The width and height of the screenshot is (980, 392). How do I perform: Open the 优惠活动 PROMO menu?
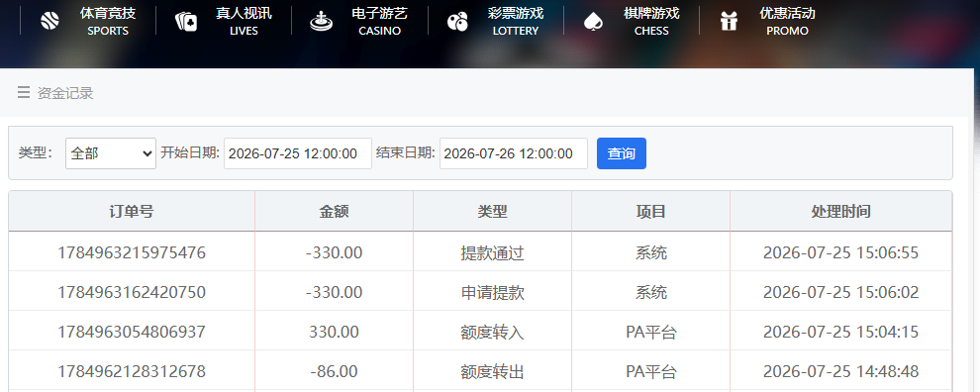click(788, 21)
